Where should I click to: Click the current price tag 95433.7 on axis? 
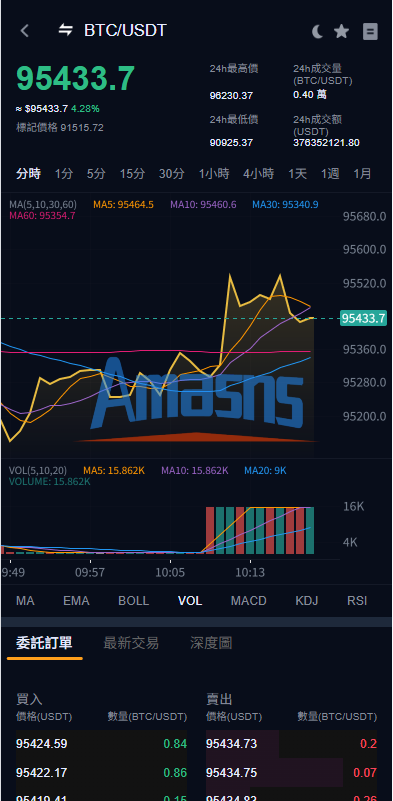click(363, 318)
